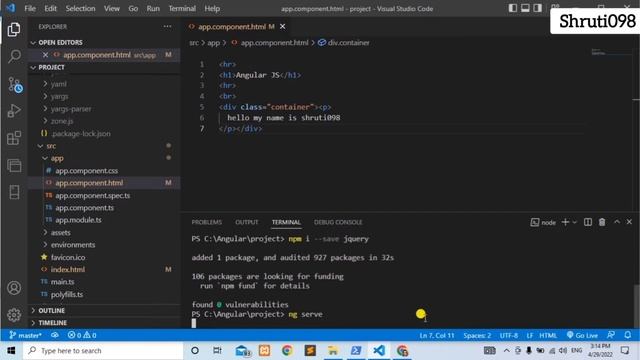
Task: Change end of line sequence LF
Action: point(530,336)
